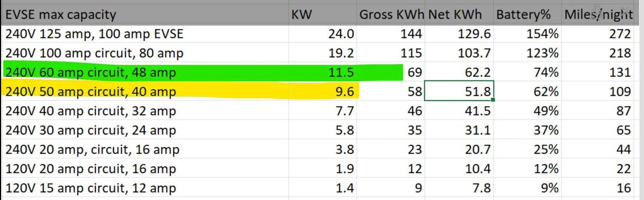644x200 pixels.
Task: Select the Net KWh value 31.1
Action: coord(478,130)
